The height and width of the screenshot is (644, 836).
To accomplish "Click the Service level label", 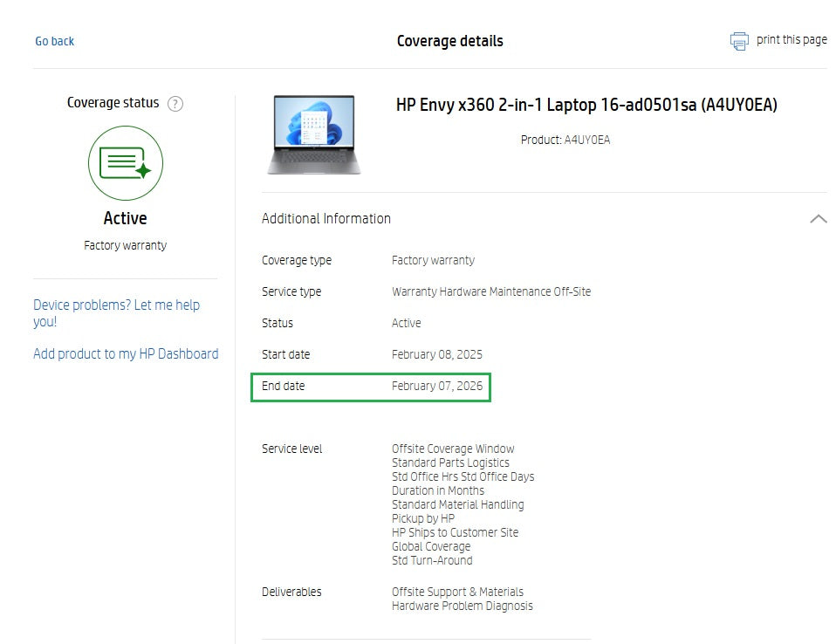I will tap(291, 449).
